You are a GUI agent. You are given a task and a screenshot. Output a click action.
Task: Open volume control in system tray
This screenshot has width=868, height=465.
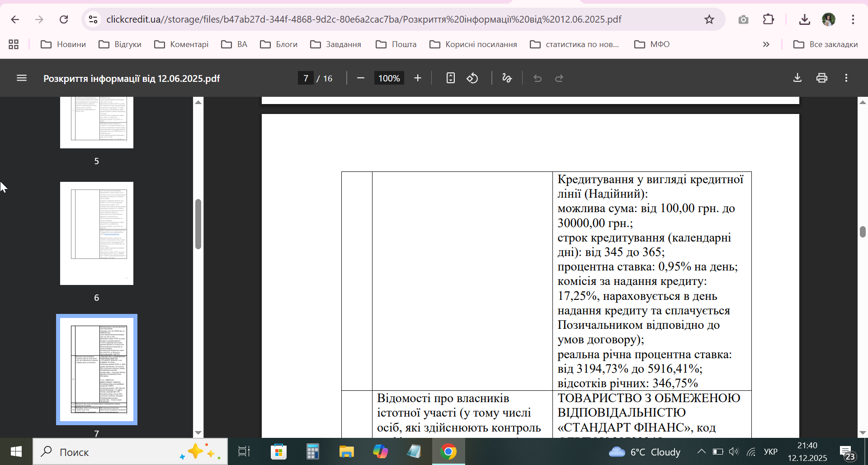pos(734,451)
